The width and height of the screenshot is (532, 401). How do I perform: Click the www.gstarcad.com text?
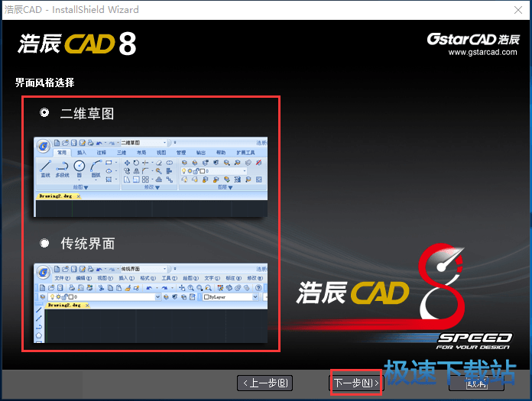(x=482, y=52)
